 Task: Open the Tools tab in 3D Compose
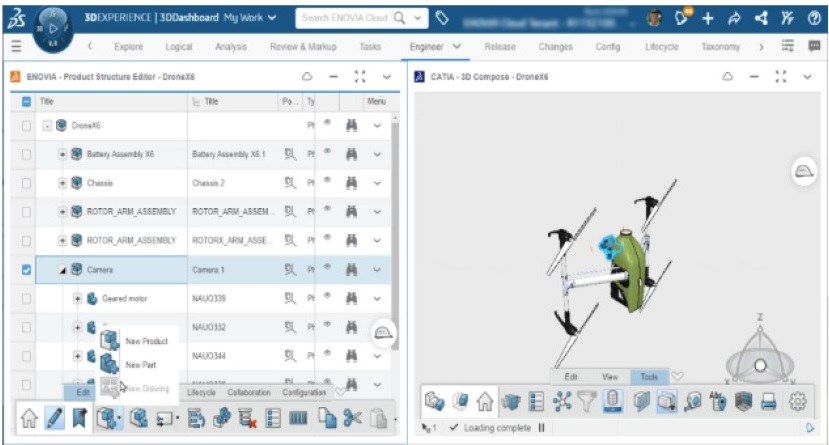click(649, 377)
